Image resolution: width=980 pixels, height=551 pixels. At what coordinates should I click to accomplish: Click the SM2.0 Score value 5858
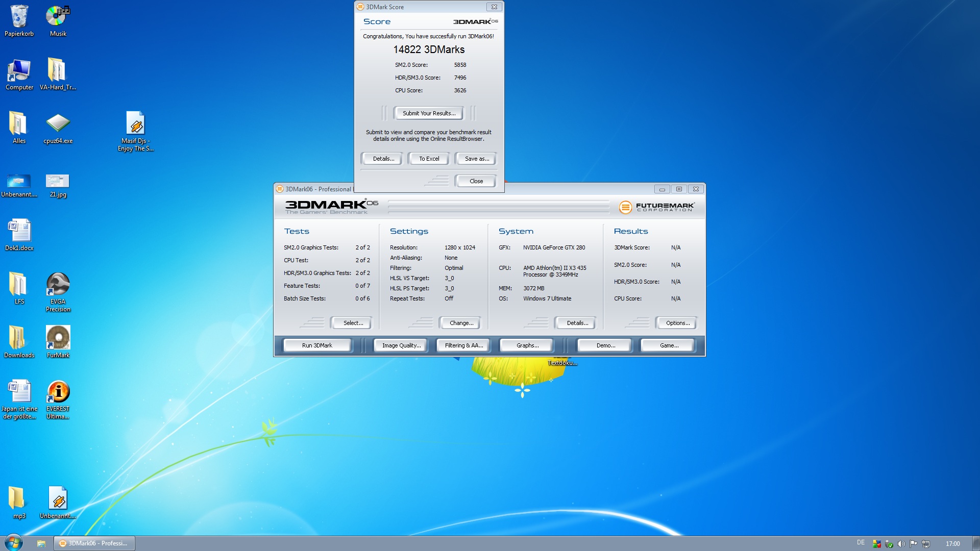point(460,65)
